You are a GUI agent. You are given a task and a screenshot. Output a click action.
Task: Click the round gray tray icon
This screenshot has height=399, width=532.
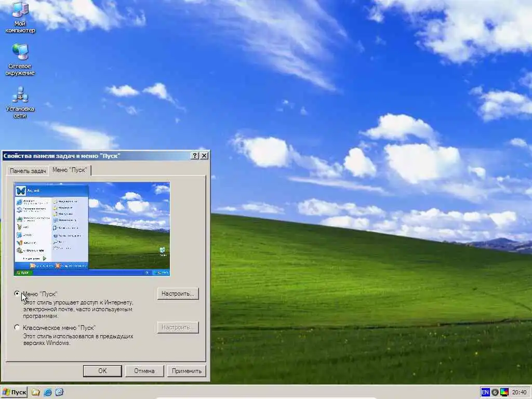[495, 393]
